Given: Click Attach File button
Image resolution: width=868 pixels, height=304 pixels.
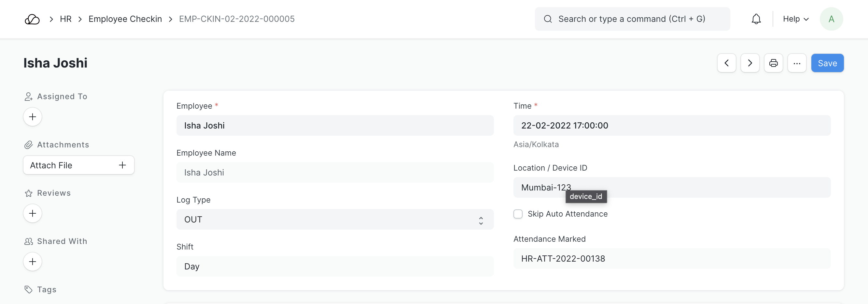Looking at the screenshot, I should [78, 165].
